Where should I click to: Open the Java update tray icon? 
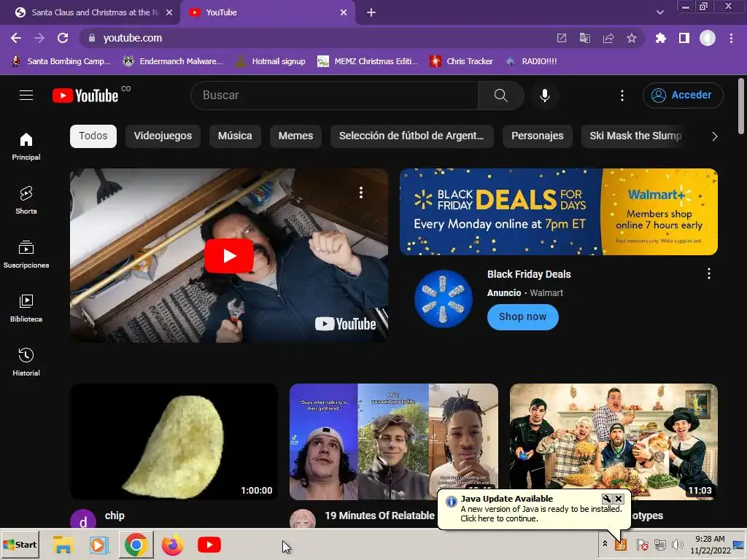621,544
